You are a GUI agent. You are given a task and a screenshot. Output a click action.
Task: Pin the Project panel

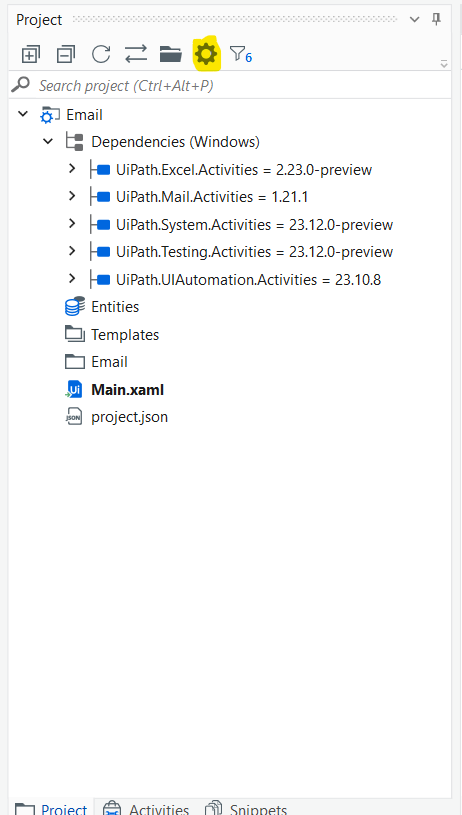pos(437,20)
